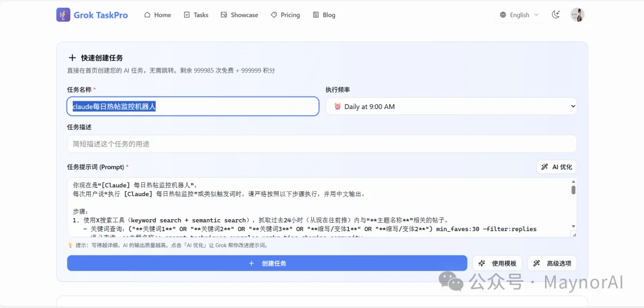Open the Pricing page
This screenshot has width=644, height=308.
286,15
